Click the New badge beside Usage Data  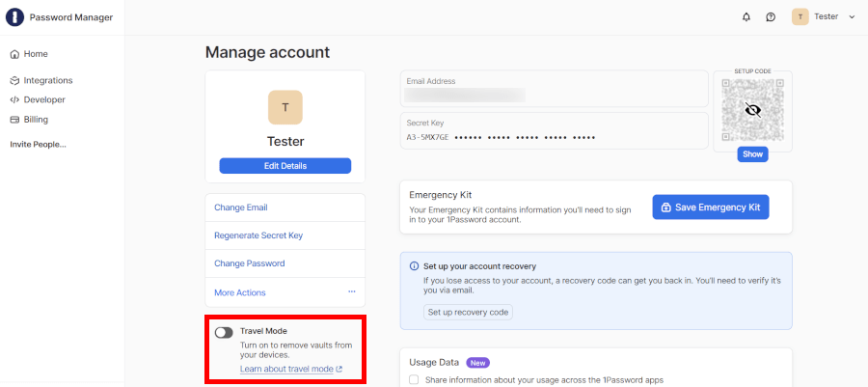(x=477, y=363)
